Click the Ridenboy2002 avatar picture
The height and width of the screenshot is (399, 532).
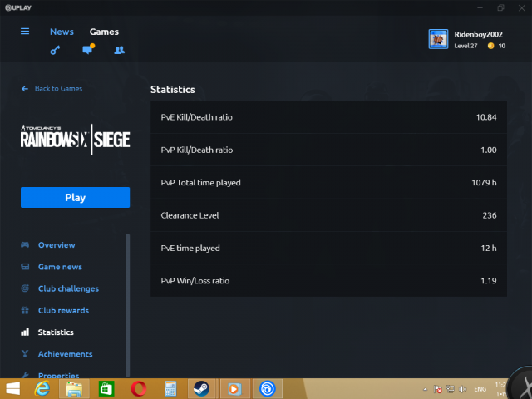pyautogui.click(x=438, y=39)
